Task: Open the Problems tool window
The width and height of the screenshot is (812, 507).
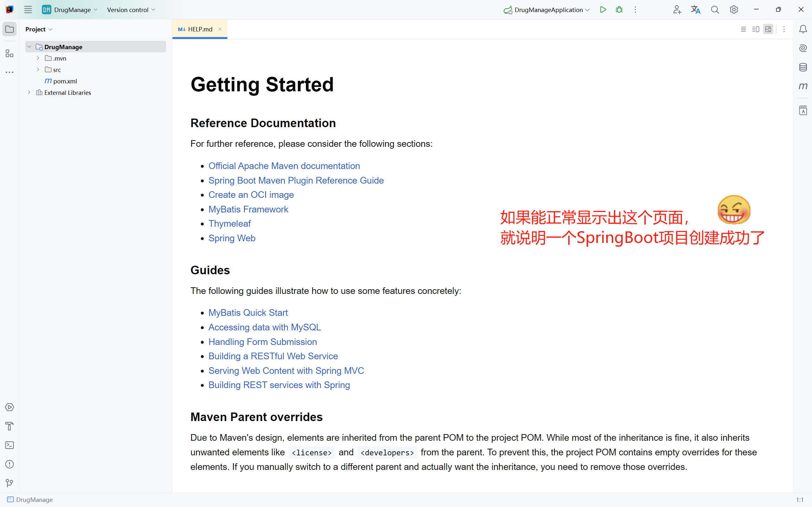Action: point(10,464)
